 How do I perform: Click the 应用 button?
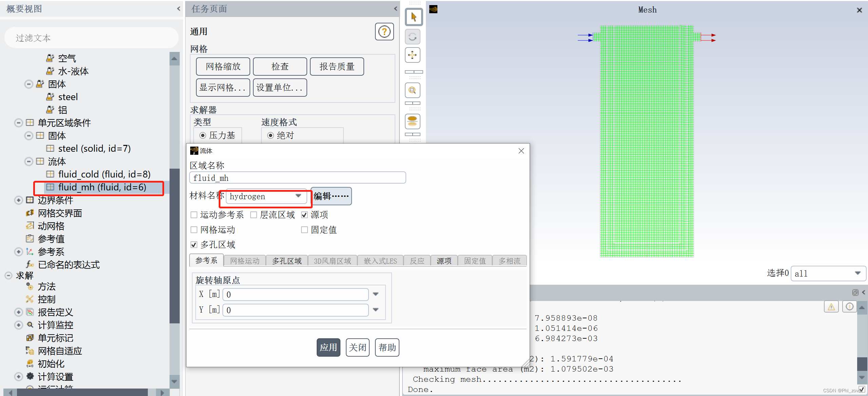[328, 347]
